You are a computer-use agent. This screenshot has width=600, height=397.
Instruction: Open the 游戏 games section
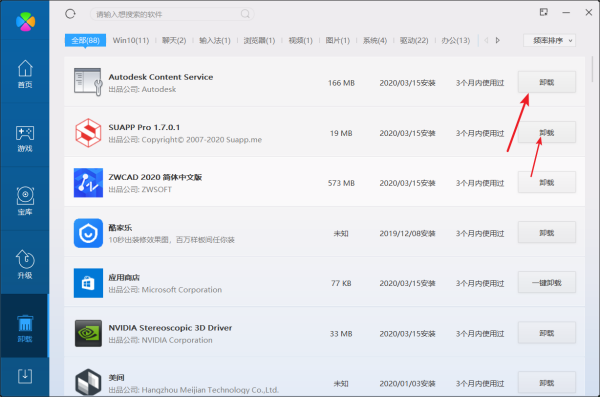(25, 139)
